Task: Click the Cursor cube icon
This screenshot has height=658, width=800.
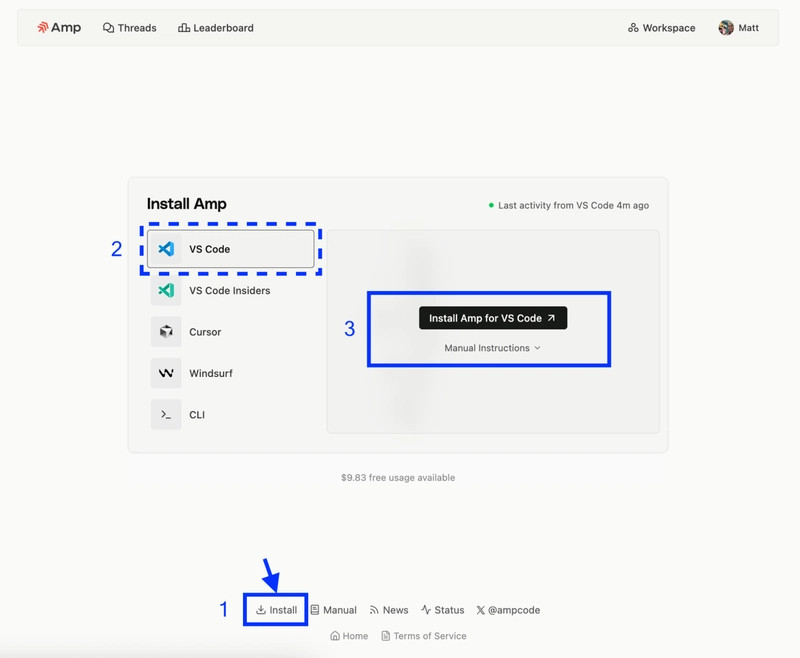Action: pos(166,332)
